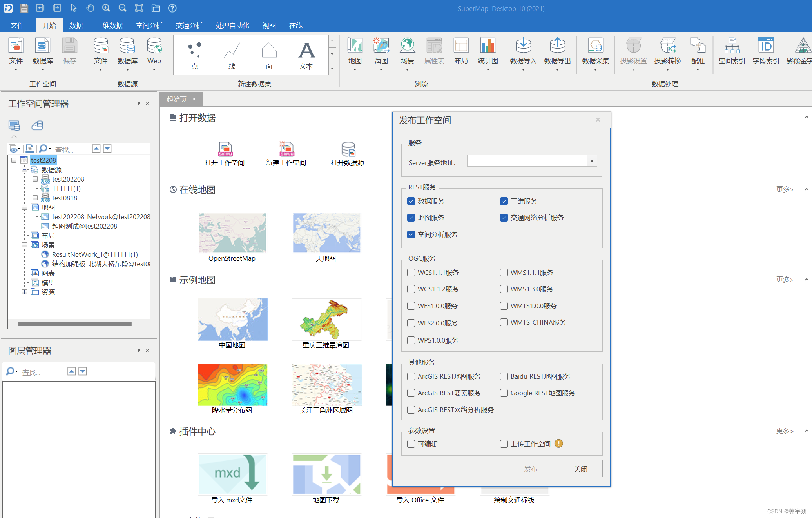The height and width of the screenshot is (518, 812).
Task: Collapse the test2208 workspace tree node
Action: pos(14,160)
